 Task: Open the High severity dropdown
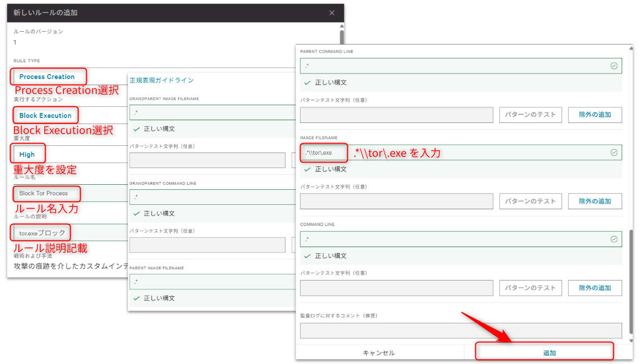27,154
